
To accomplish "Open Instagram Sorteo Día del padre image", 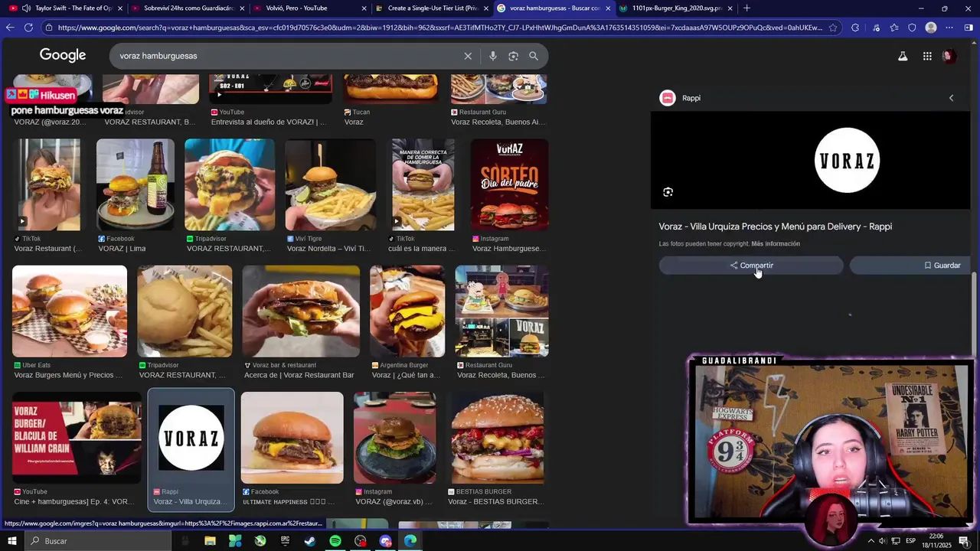I will pyautogui.click(x=509, y=185).
